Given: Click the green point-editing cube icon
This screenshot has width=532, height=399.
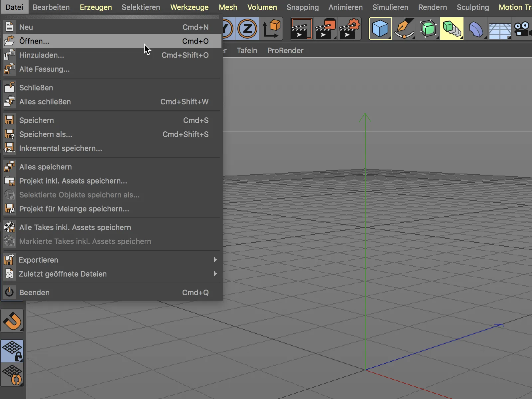Looking at the screenshot, I should click(428, 29).
